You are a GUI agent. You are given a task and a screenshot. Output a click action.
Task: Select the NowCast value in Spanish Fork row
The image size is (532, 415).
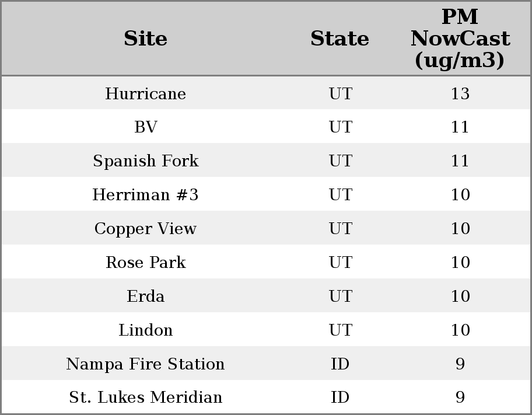[460, 161]
